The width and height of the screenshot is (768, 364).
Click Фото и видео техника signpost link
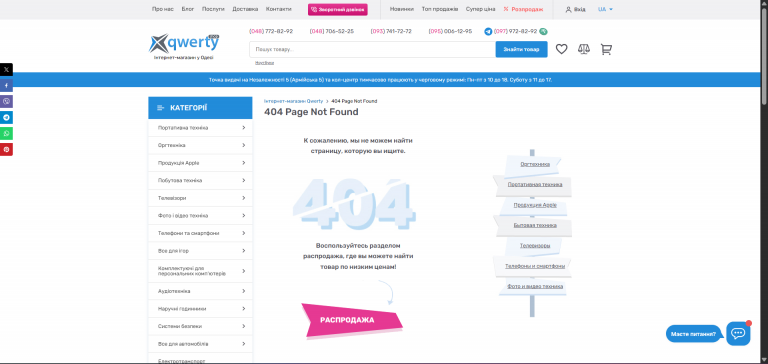click(535, 286)
